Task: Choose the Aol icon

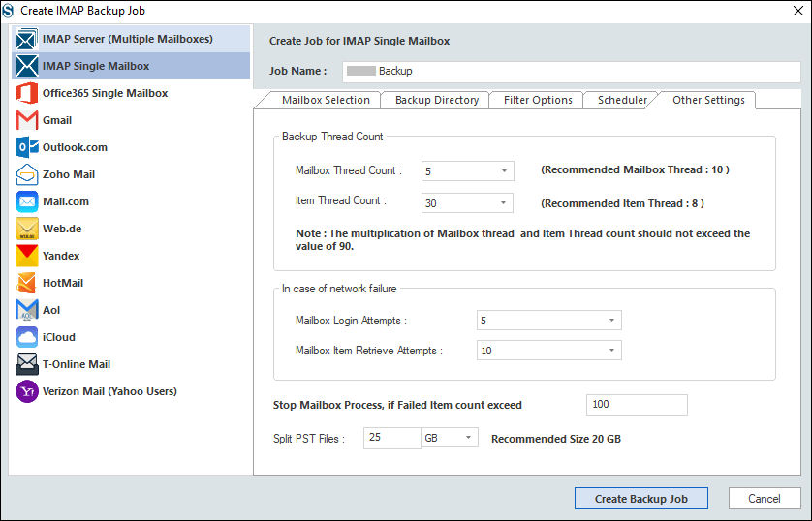Action: coord(26,310)
